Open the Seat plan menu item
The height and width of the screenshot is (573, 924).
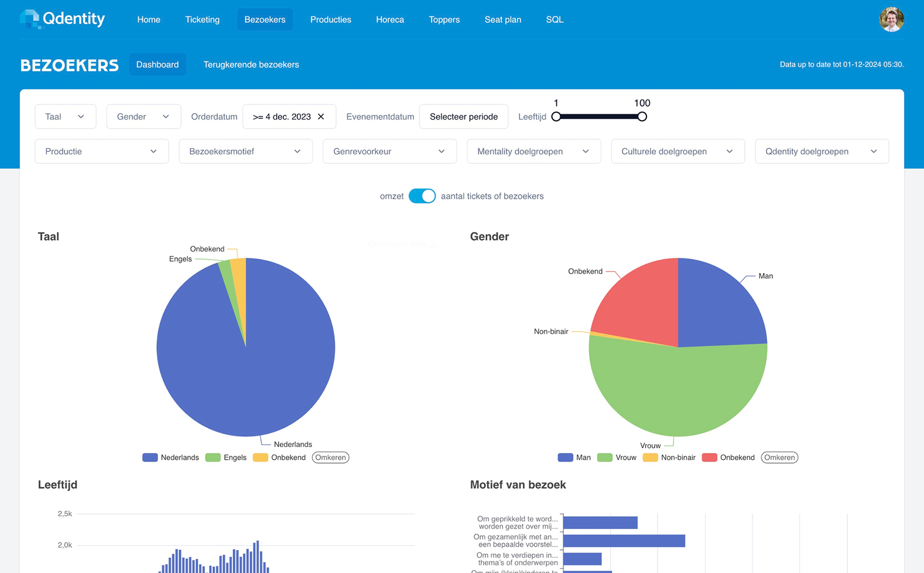click(x=502, y=20)
